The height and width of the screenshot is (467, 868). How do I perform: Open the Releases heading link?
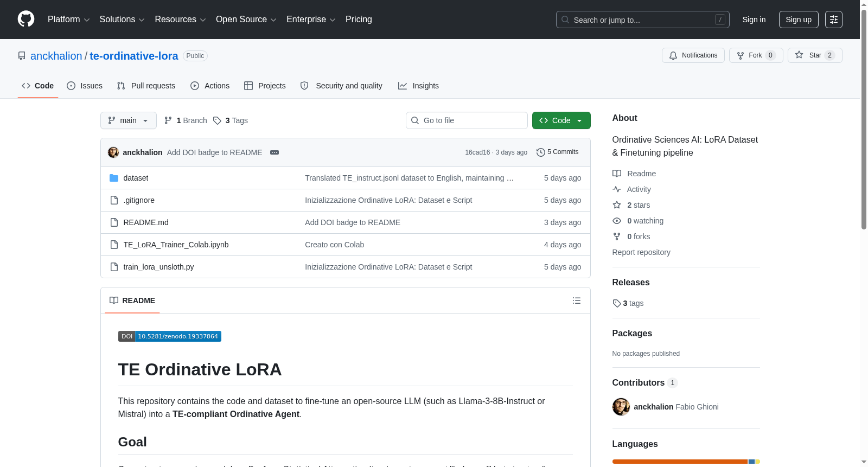631,282
